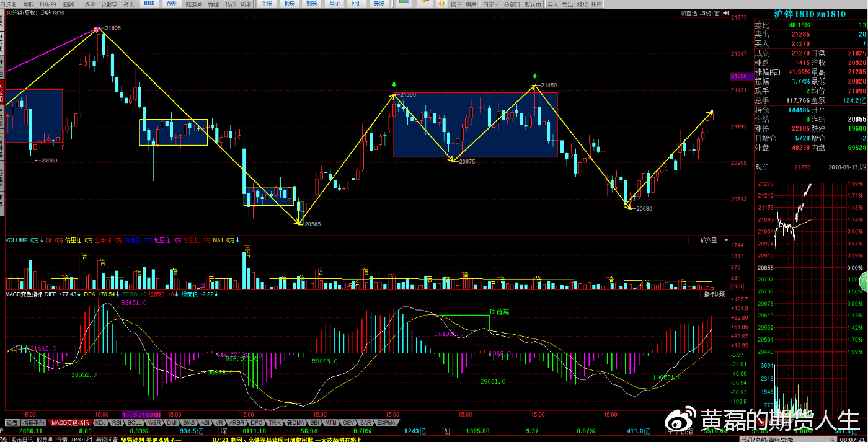This screenshot has width=868, height=442.
Task: Select the BOLL indicator tab
Action: point(135,422)
